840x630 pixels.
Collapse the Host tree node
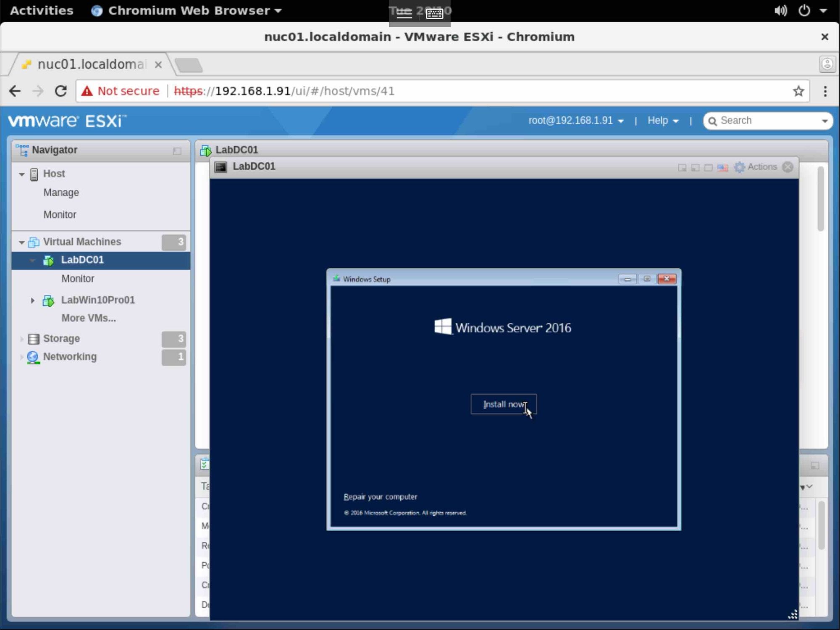click(x=21, y=174)
